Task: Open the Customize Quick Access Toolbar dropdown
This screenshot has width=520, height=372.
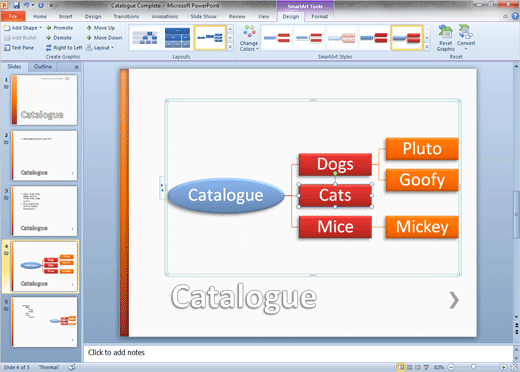Action: (51, 5)
